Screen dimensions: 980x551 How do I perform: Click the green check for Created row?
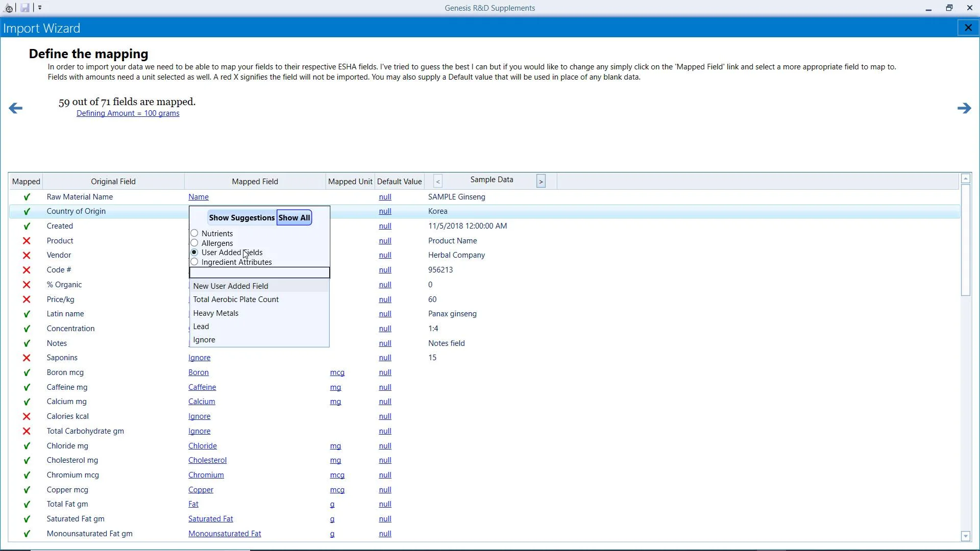pyautogui.click(x=27, y=226)
